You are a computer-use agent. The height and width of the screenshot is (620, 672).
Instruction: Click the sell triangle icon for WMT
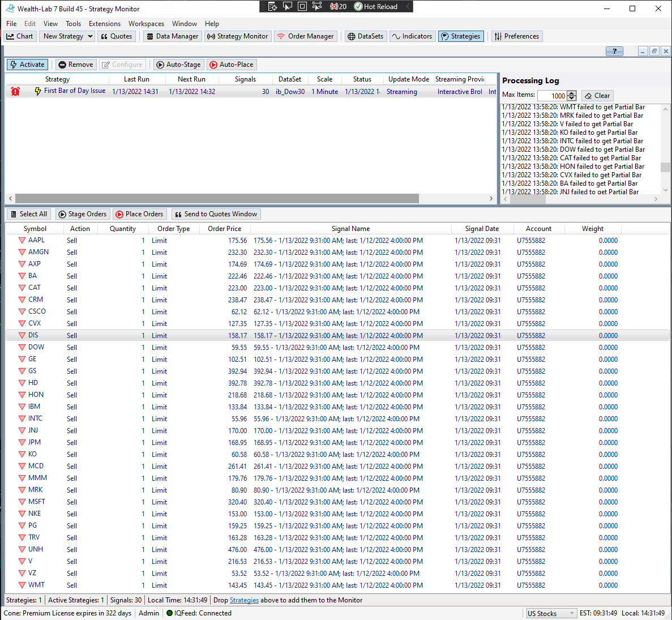coord(22,585)
